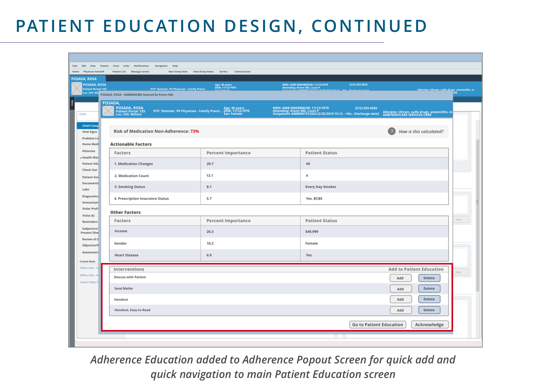551x392 pixels.
Task: Click patient photo thumbnail in background banner
Action: point(77,88)
